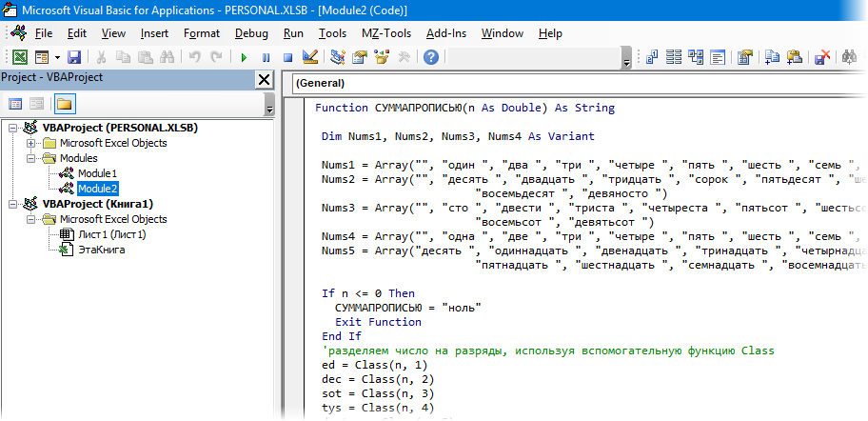868x421 pixels.
Task: Open Project pane toolbar options arrow
Action: (269, 105)
